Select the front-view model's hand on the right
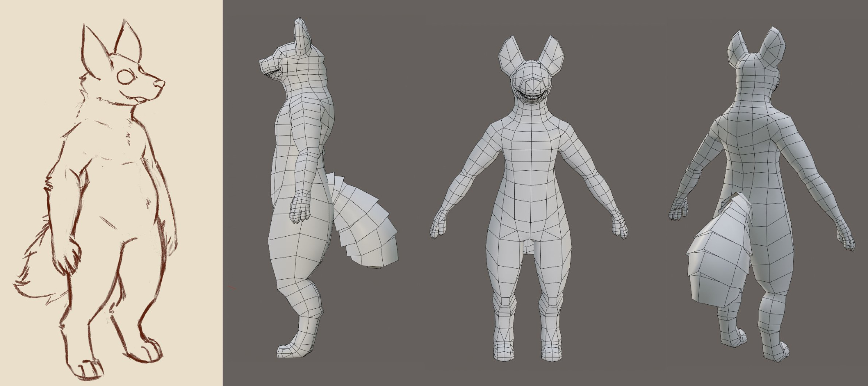 (621, 226)
